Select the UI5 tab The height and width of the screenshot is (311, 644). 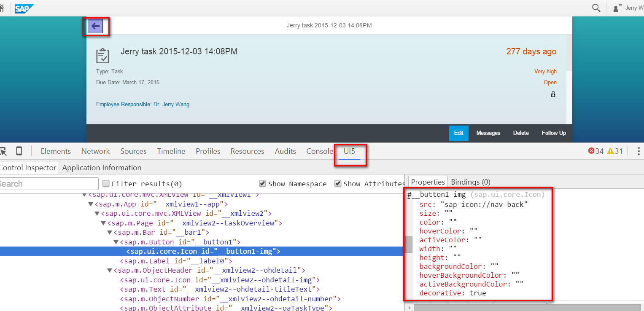click(349, 151)
